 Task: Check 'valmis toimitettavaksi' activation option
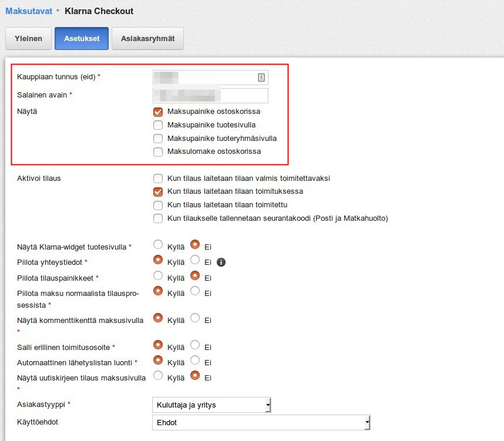coord(158,179)
